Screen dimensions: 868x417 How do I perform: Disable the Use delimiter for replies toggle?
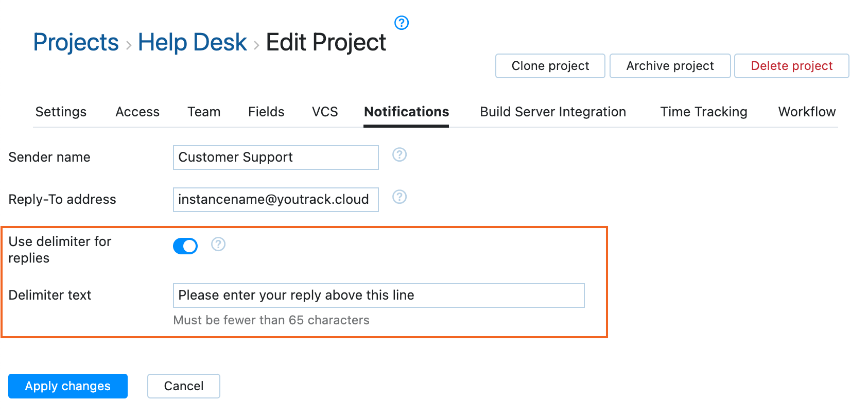185,246
